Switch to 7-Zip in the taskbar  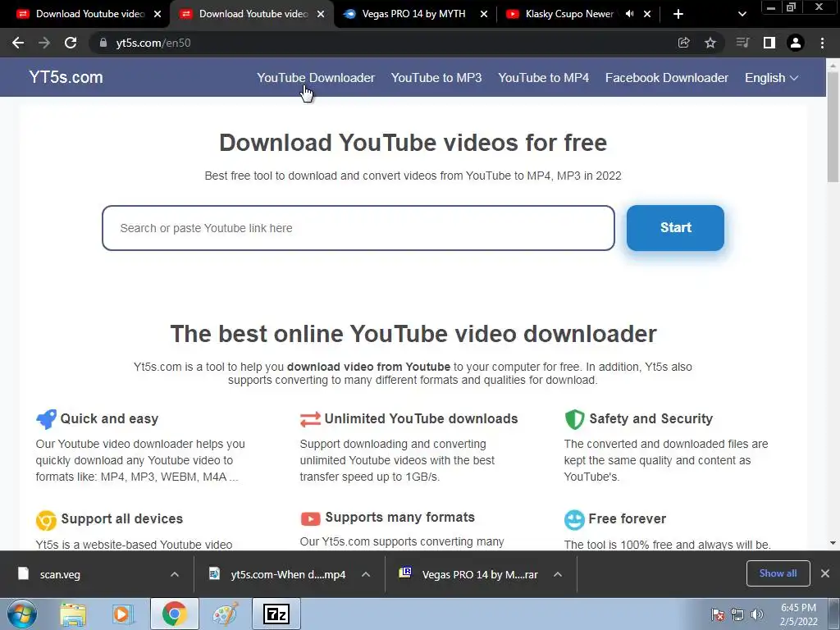(x=276, y=614)
